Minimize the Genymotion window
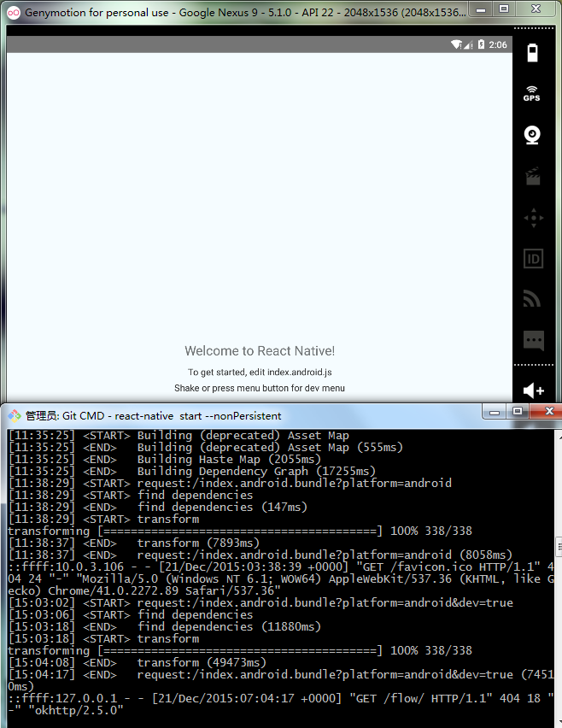Screen dimensions: 562x728 tap(481, 9)
